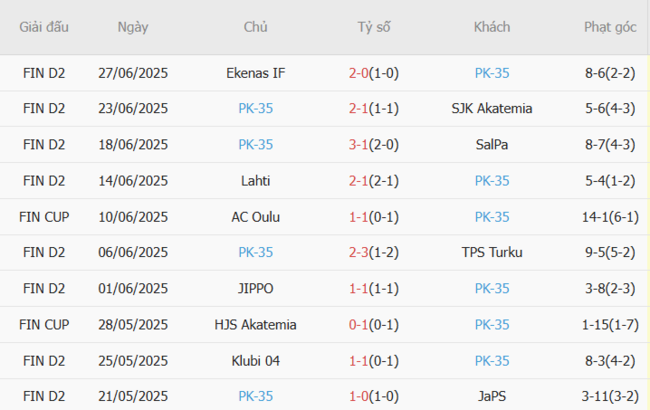
Task: Click AC Oulu in the FIN CUP row
Action: pyautogui.click(x=255, y=216)
